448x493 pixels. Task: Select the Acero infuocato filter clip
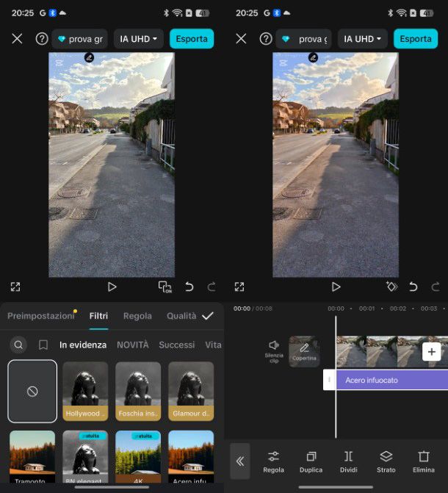[389, 380]
